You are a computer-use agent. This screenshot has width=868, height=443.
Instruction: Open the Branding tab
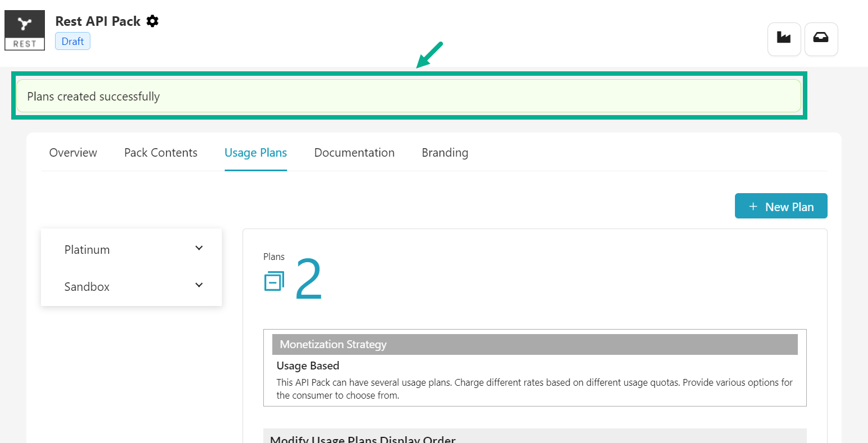[x=445, y=153]
